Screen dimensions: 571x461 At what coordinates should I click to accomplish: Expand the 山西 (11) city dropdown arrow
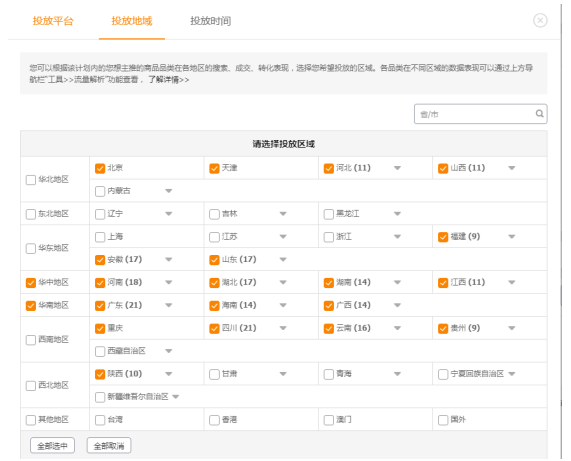(512, 168)
